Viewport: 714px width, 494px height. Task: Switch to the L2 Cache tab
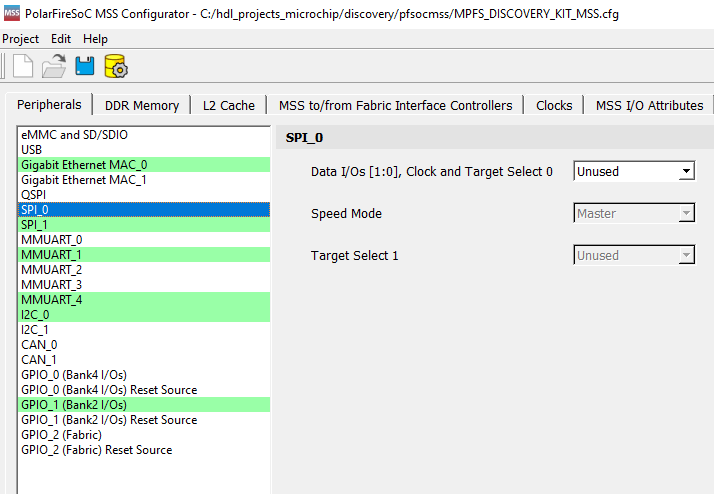(x=228, y=105)
